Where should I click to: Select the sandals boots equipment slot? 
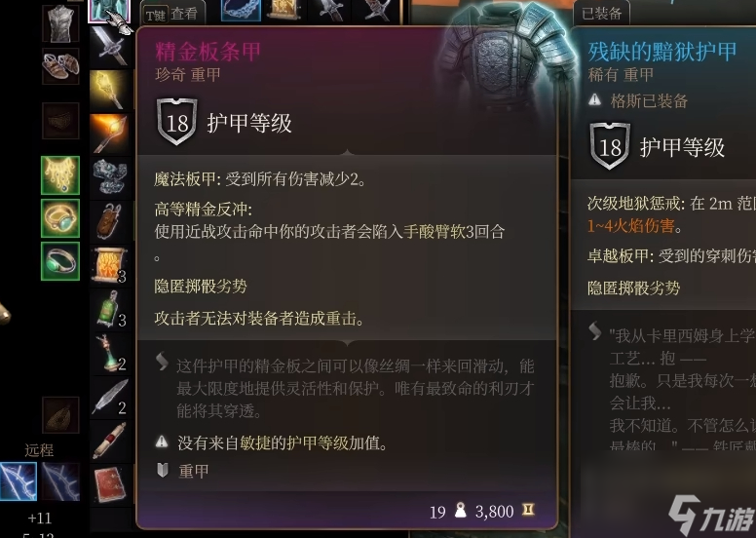coord(60,66)
